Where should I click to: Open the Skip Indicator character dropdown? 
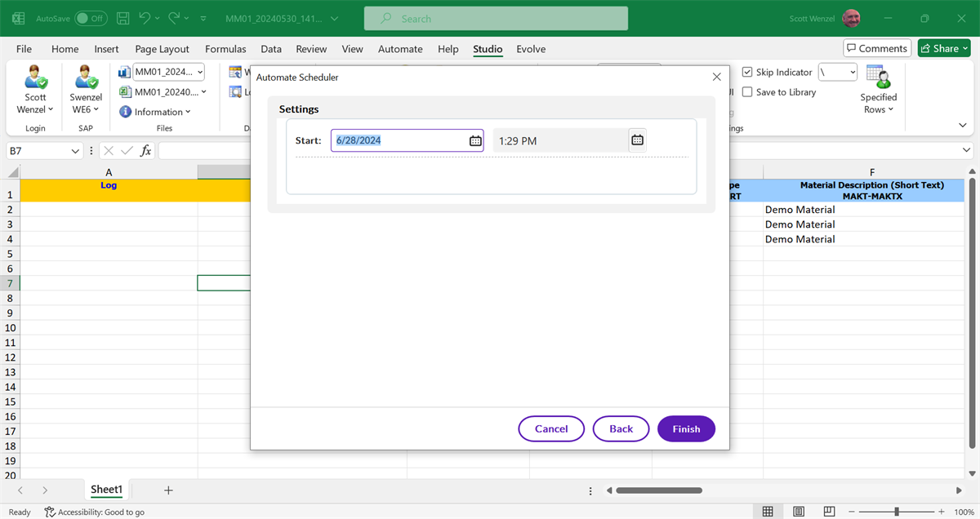coord(853,73)
